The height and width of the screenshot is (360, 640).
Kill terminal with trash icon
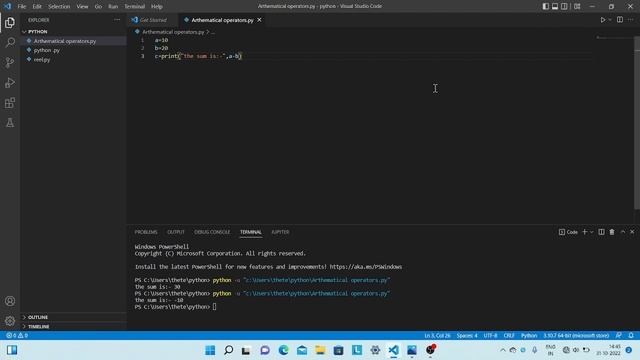pyautogui.click(x=612, y=232)
